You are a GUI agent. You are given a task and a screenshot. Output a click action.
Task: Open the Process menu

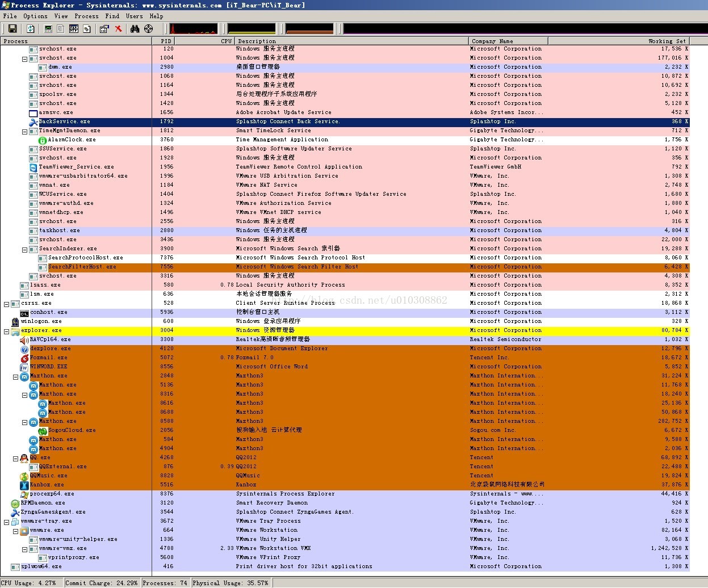pos(86,16)
